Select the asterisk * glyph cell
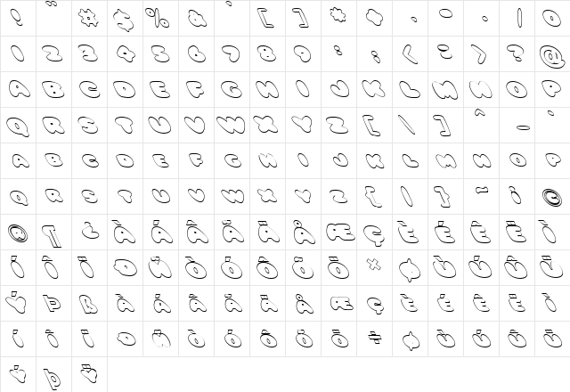Screen dimensions: 570x392 (x=338, y=18)
